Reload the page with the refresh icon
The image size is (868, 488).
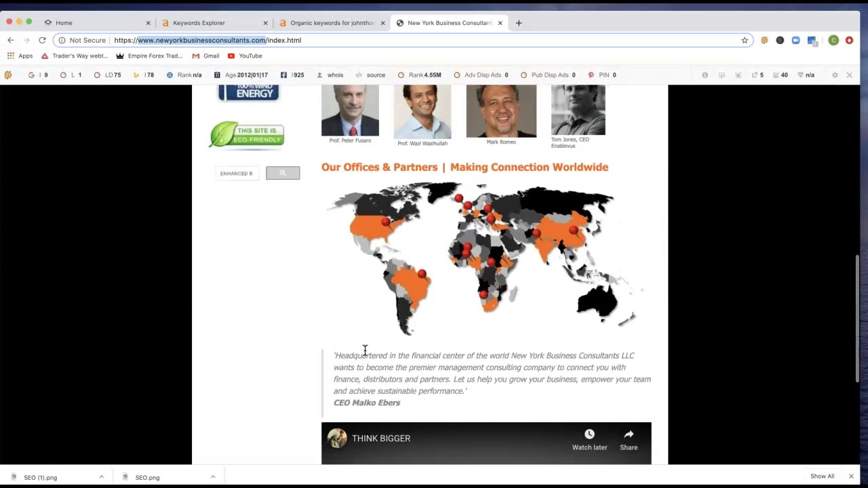pyautogui.click(x=42, y=40)
